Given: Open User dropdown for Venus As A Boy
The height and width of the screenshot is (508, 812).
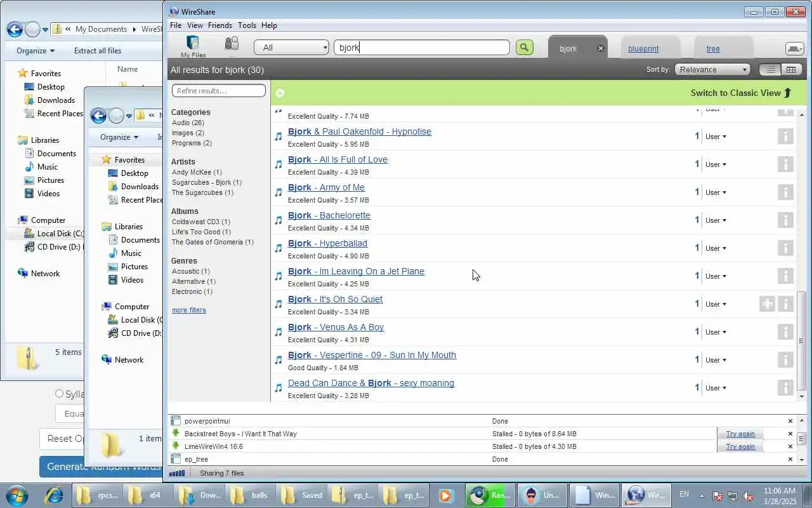Looking at the screenshot, I should click(x=716, y=332).
